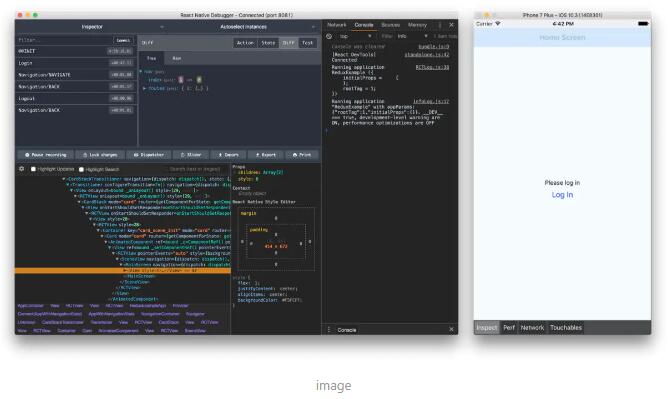Click the Pause recording button
Image resolution: width=671 pixels, height=399 pixels.
[x=46, y=155]
